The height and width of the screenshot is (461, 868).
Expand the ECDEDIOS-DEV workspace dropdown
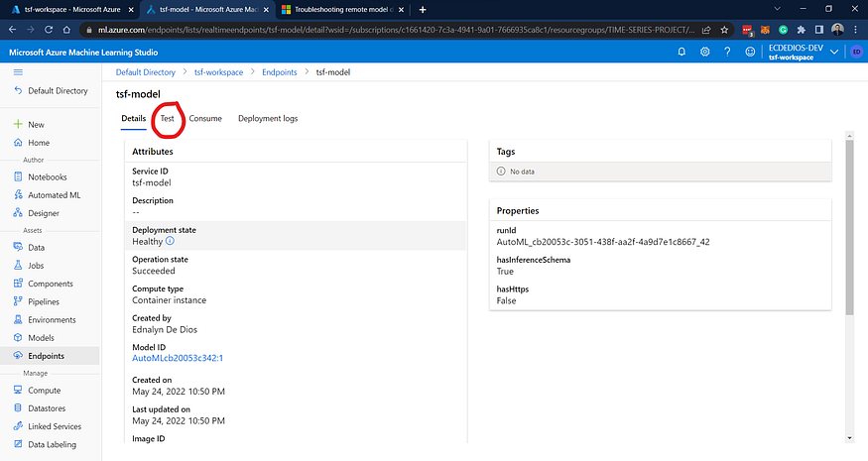pos(833,52)
